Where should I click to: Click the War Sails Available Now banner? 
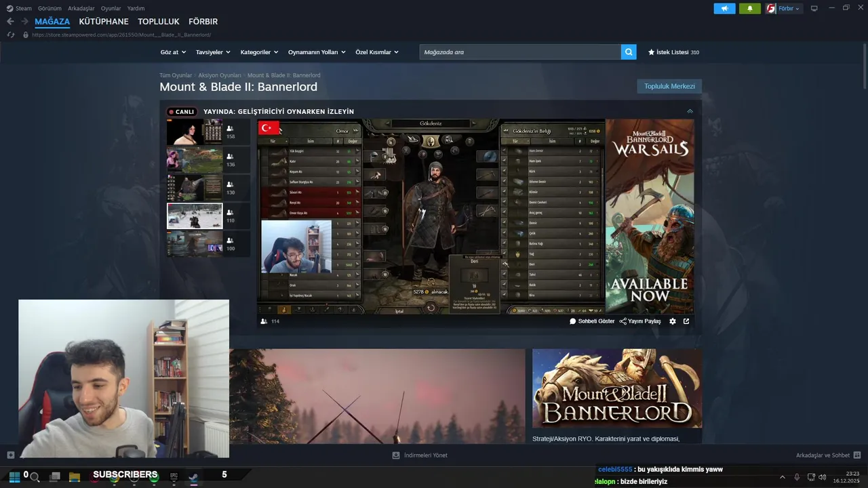650,216
